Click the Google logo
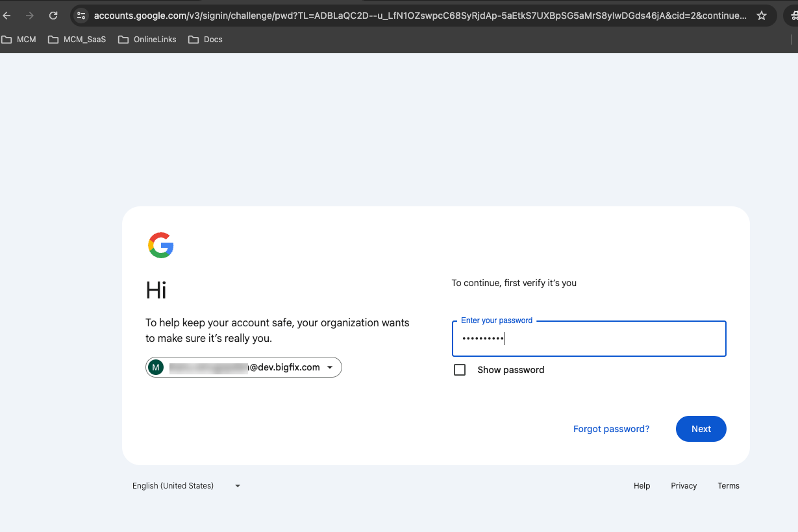Screen dimensions: 798x532 click(x=160, y=245)
